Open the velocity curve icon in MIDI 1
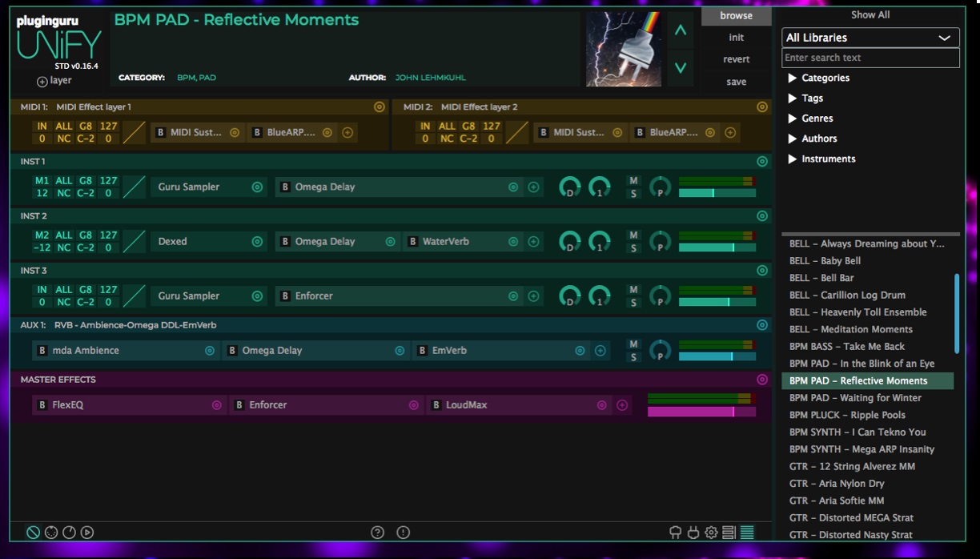980x559 pixels. coord(135,132)
